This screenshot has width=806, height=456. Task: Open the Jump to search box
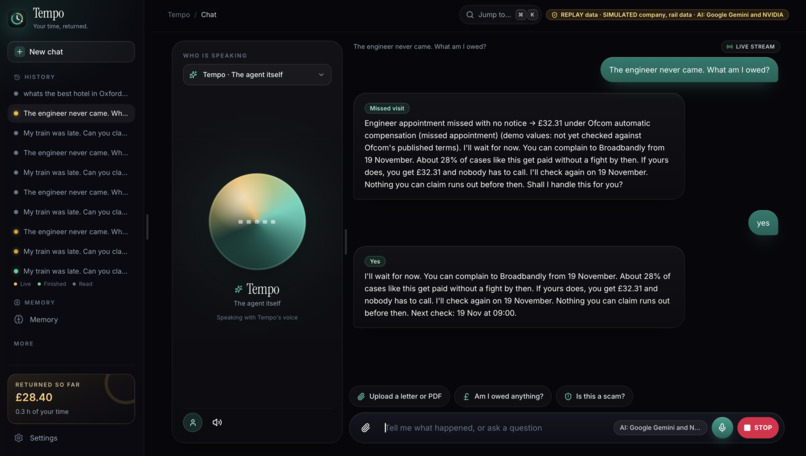(x=499, y=14)
